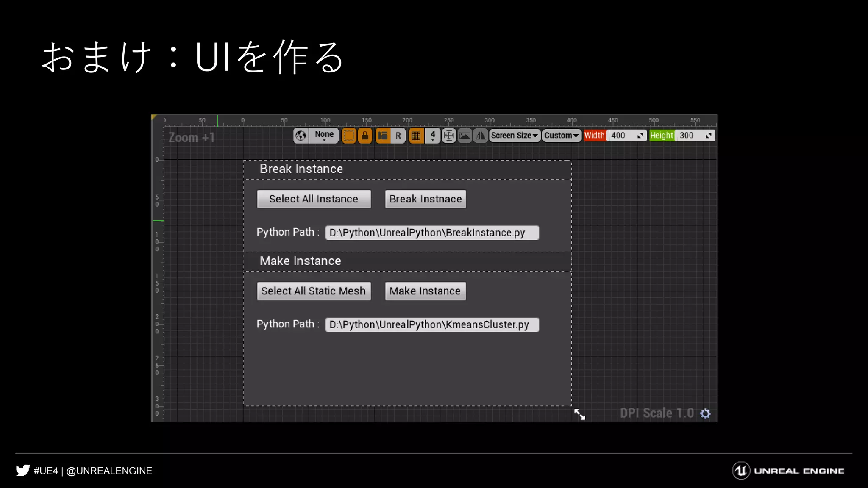868x488 pixels.
Task: Click the upper Python Path label above Make Instance
Action: (288, 232)
